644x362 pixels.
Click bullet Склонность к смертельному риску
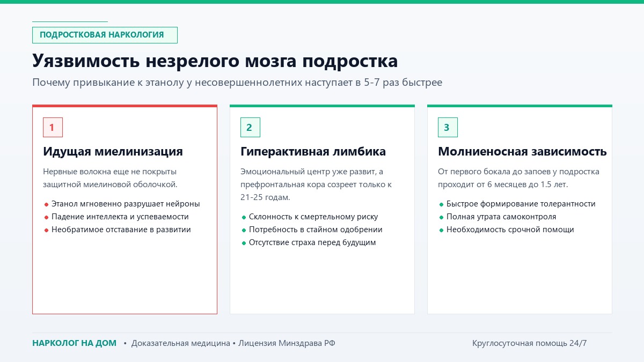click(310, 217)
